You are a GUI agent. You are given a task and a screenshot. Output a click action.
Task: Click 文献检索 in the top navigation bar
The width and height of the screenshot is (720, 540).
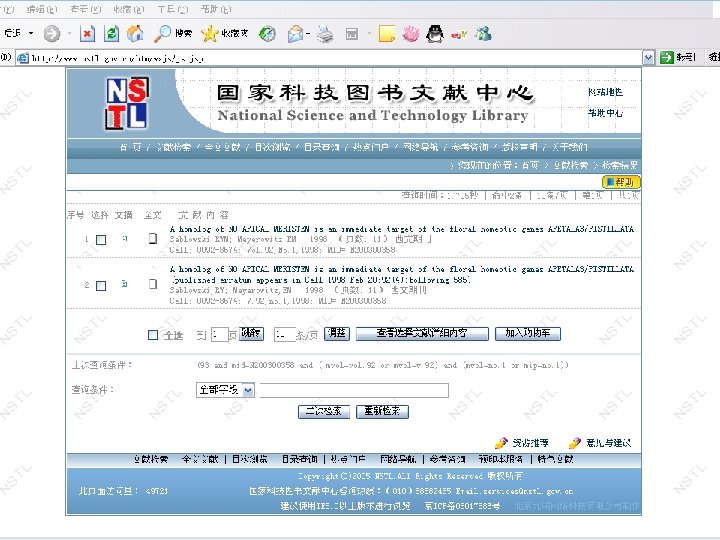tap(174, 147)
